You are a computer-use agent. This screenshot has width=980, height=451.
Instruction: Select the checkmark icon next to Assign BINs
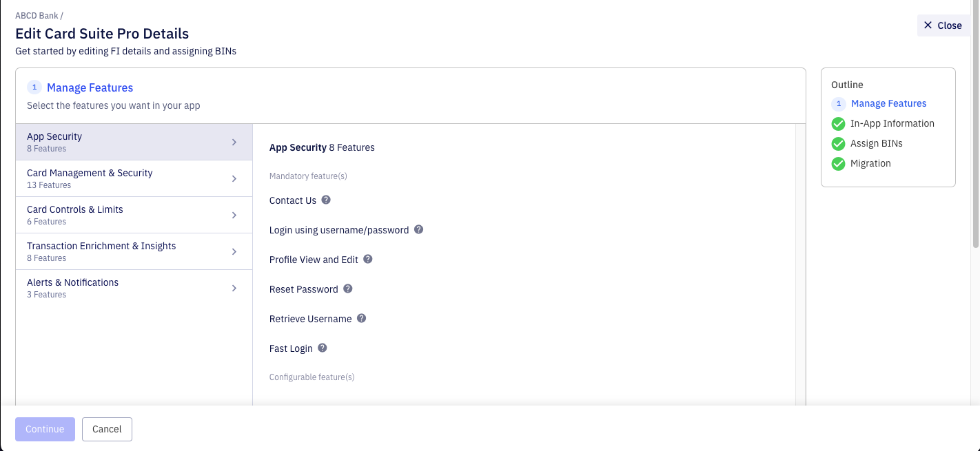coord(838,143)
